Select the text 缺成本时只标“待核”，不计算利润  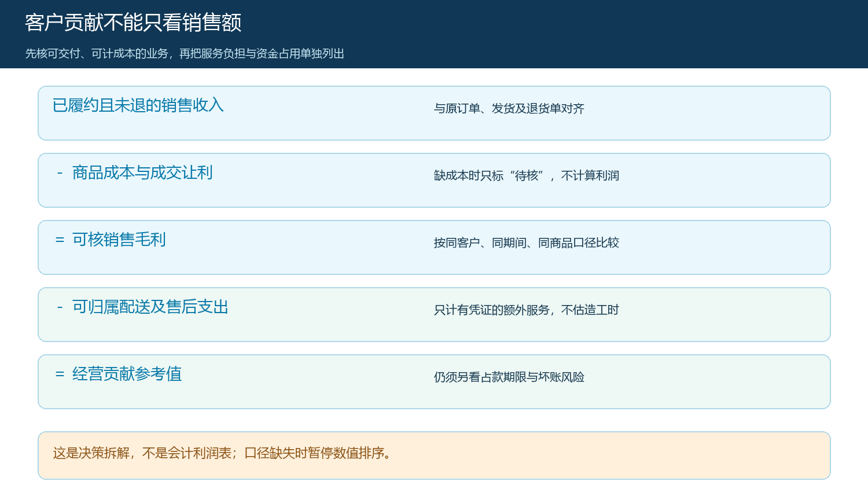527,175
